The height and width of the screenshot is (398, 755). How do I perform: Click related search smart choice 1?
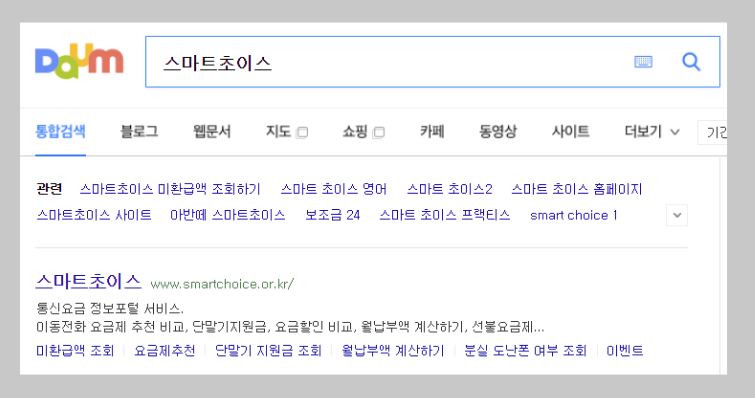pyautogui.click(x=574, y=215)
